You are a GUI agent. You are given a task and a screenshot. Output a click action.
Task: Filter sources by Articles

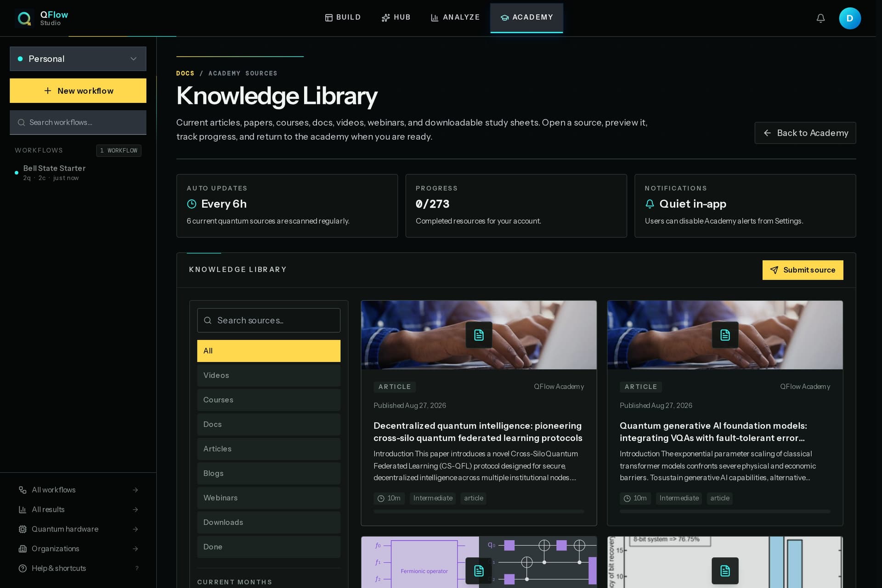click(x=269, y=449)
